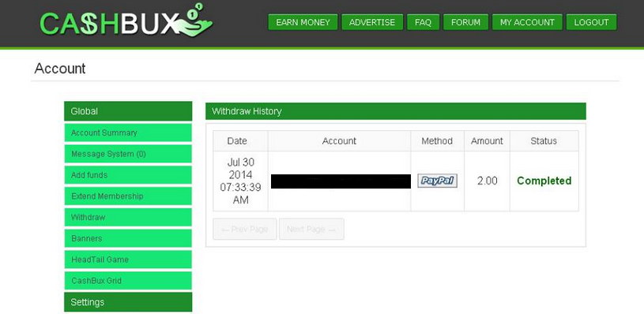Click the Global sidebar header
The image size is (644, 314).
coord(128,111)
